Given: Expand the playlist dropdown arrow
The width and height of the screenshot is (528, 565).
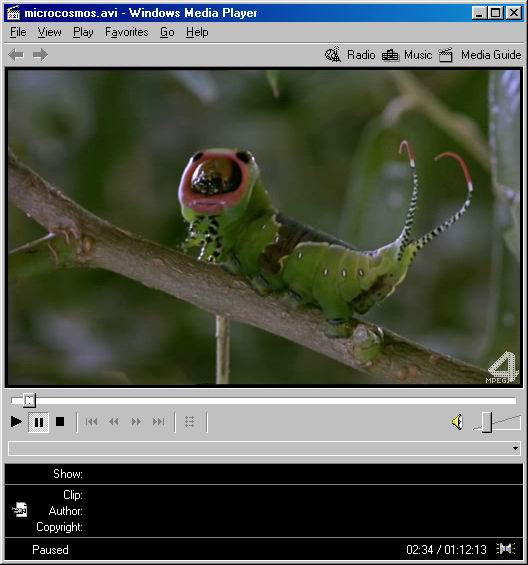Looking at the screenshot, I should [515, 449].
